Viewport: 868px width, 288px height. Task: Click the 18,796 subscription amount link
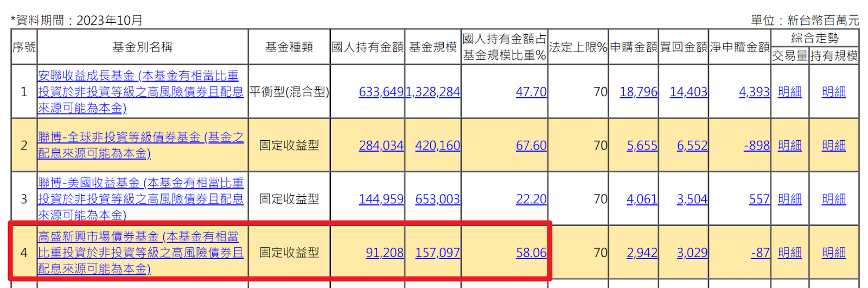(639, 92)
